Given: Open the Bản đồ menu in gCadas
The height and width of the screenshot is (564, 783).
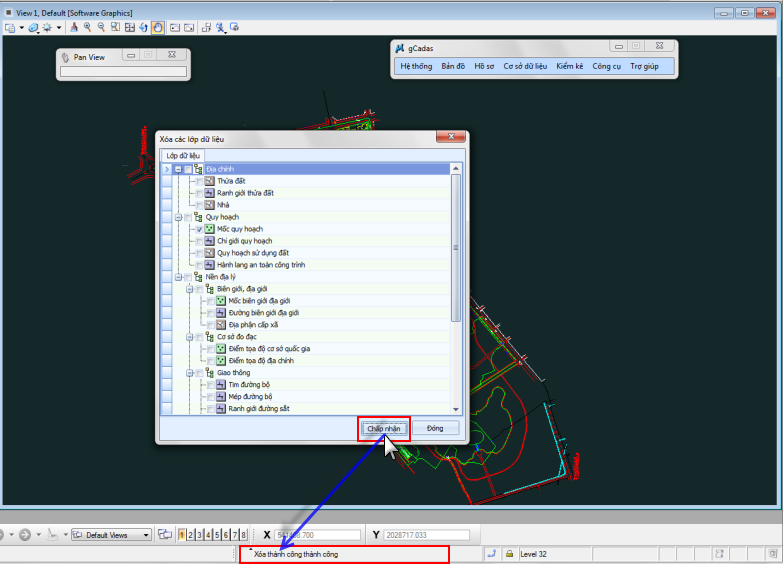Looking at the screenshot, I should (453, 66).
